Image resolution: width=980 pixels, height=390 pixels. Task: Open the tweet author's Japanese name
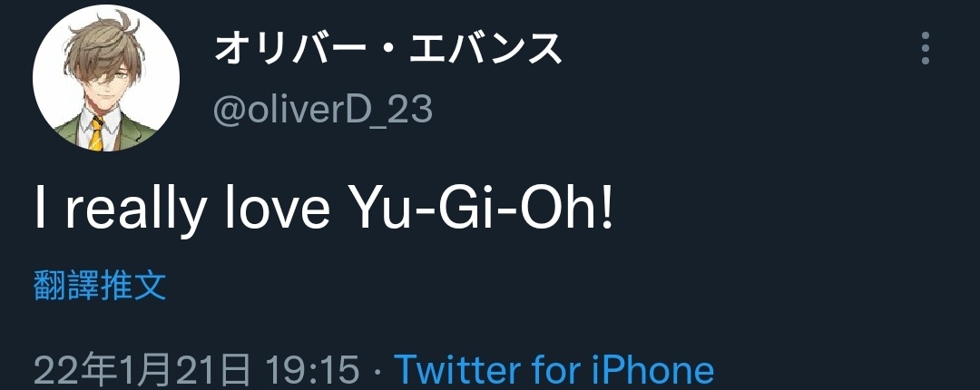tap(388, 49)
